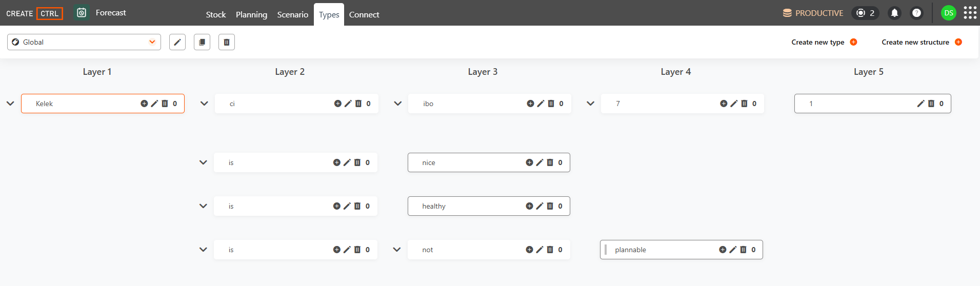This screenshot has height=286, width=980.
Task: Delete the Global structure with trash button
Action: point(227,42)
